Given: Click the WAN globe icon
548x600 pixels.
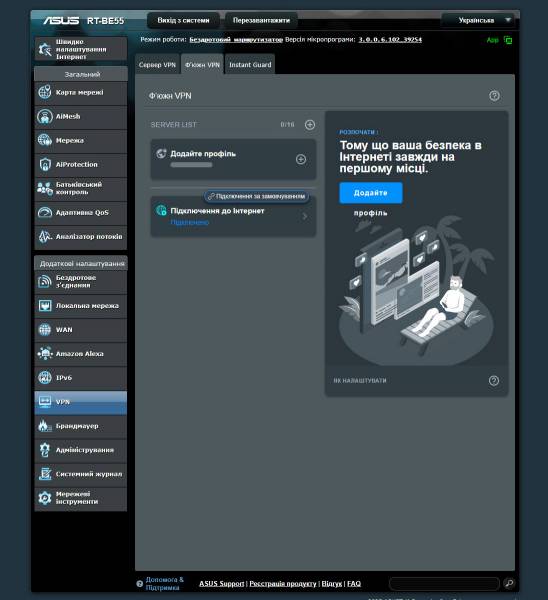Looking at the screenshot, I should pos(45,329).
